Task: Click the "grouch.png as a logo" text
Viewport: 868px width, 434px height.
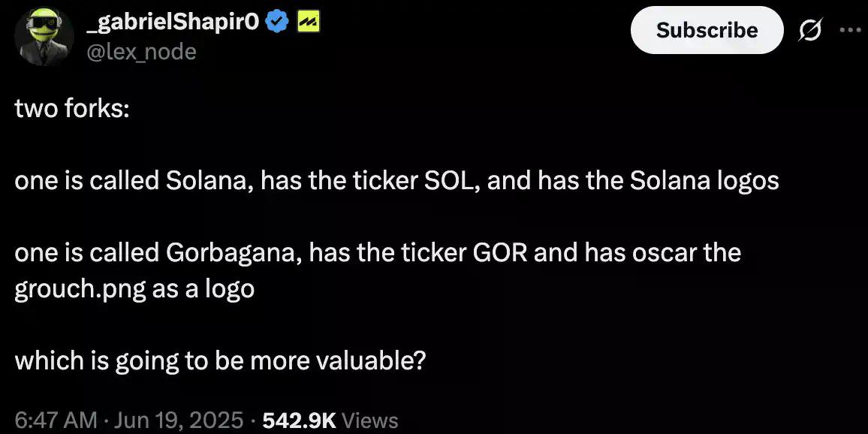Action: point(134,289)
